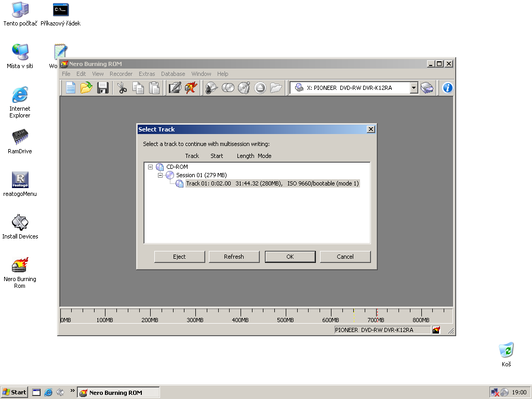This screenshot has height=399, width=532.
Task: Click the Start button
Action: click(x=14, y=393)
